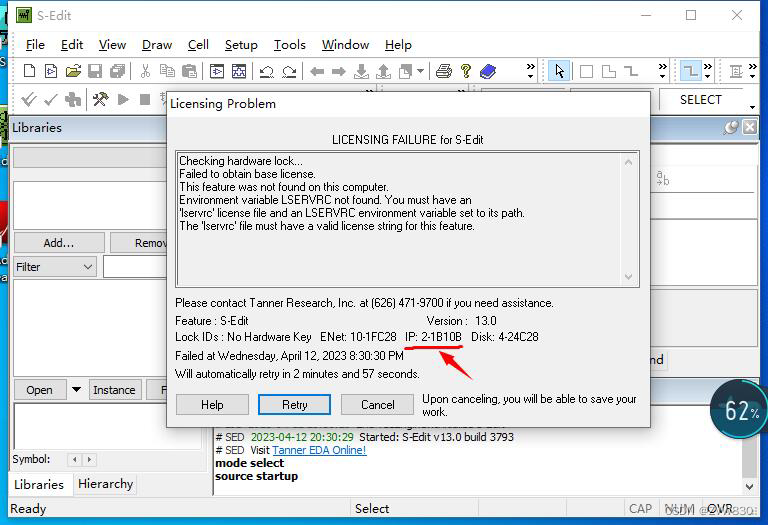
Task: Click the symbol view window icon
Action: 217,71
